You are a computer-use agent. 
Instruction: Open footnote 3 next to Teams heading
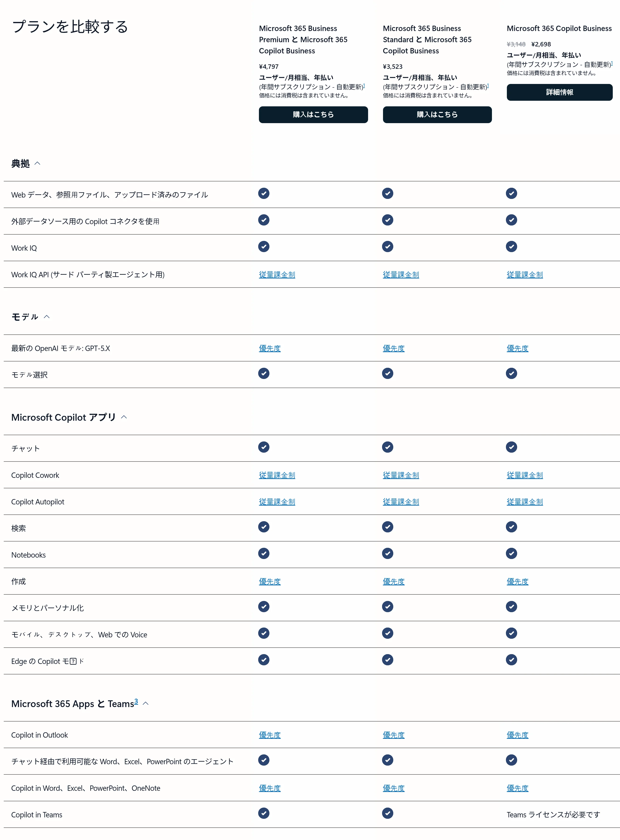(x=136, y=701)
